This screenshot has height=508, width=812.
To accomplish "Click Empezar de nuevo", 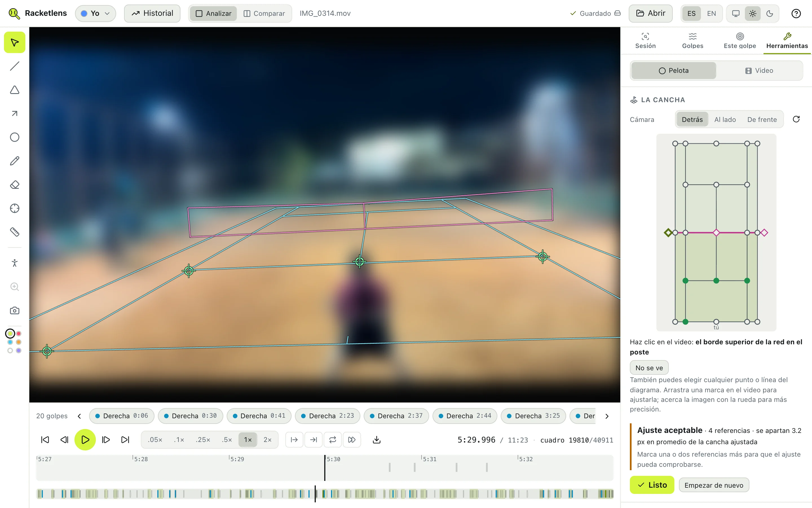I will pos(713,485).
